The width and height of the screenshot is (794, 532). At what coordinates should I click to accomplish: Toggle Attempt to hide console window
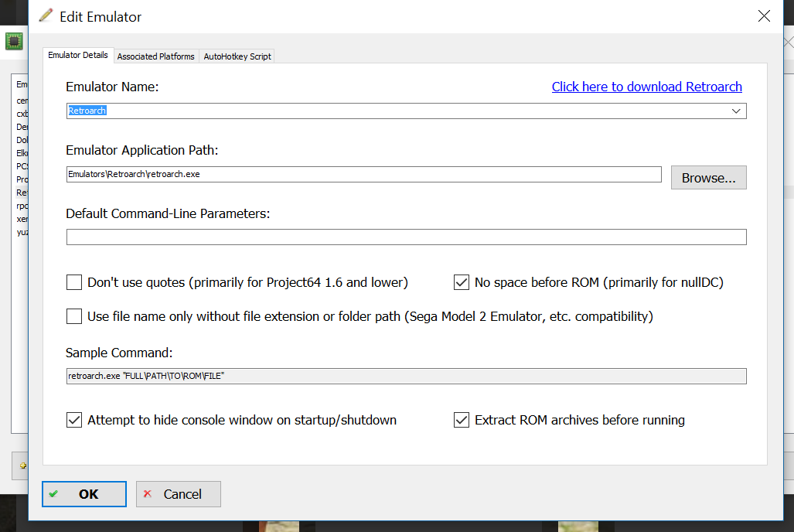(x=74, y=420)
